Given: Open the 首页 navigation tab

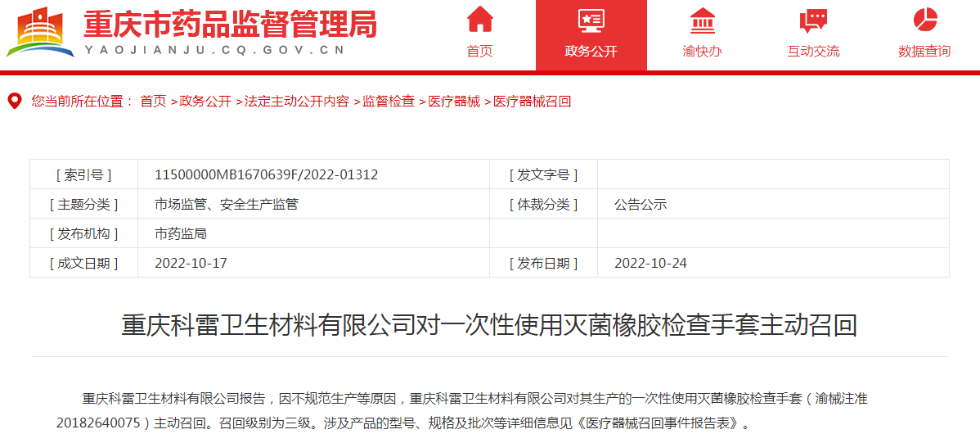Looking at the screenshot, I should coord(480,36).
